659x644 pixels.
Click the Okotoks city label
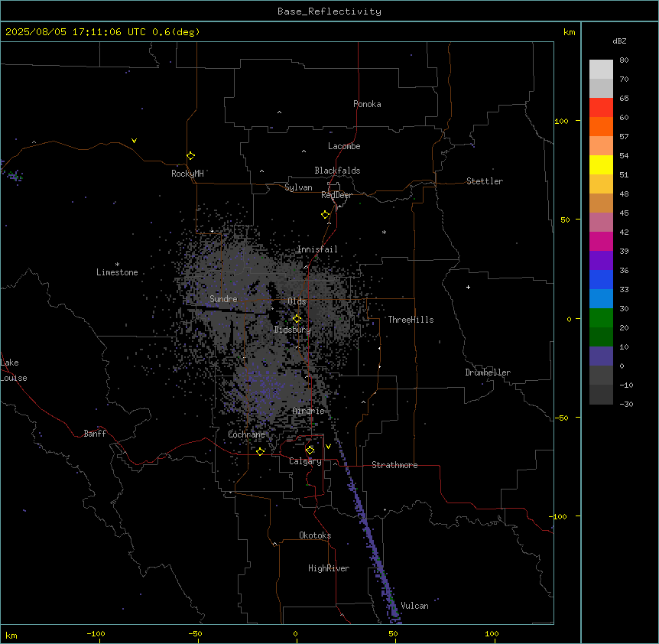315,535
